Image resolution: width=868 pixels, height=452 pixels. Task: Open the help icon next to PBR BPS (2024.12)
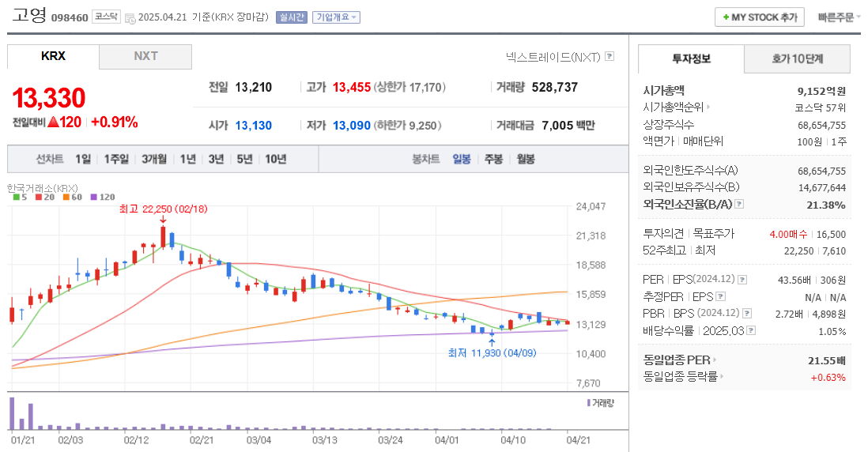747,313
